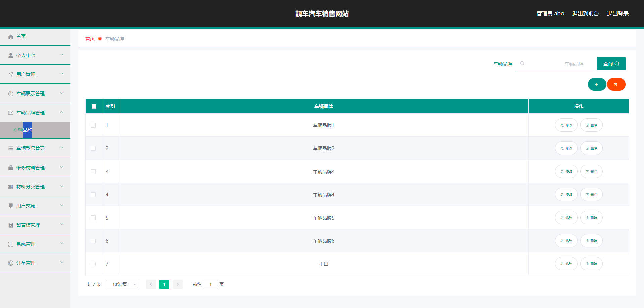The image size is (644, 308).
Task: Click the green plus add button
Action: 597,84
